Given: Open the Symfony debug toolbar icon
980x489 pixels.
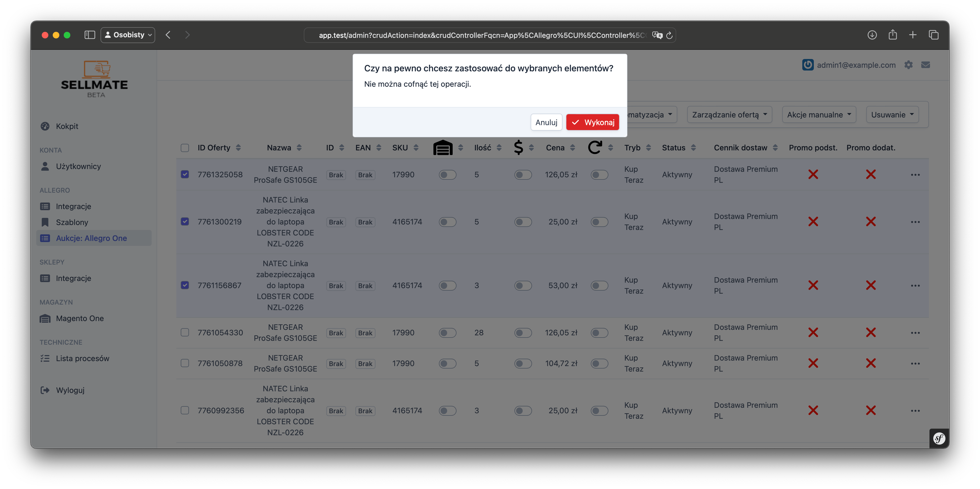Looking at the screenshot, I should [939, 438].
